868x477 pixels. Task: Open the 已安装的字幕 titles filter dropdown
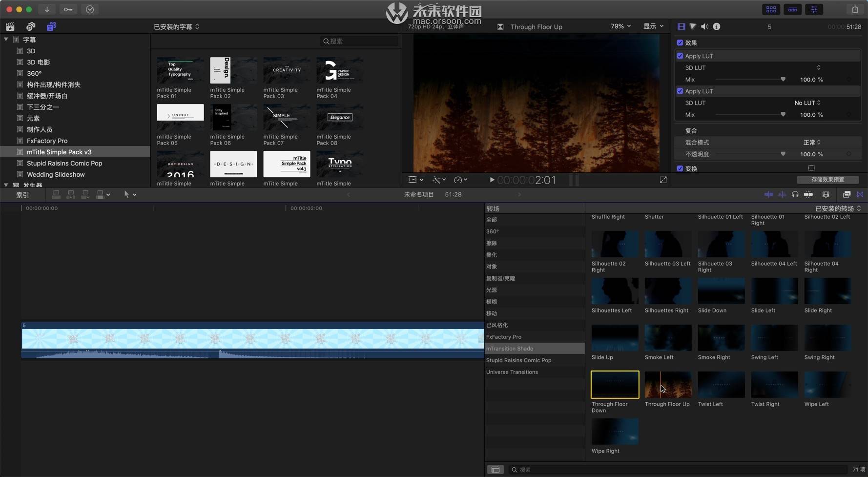coord(177,26)
